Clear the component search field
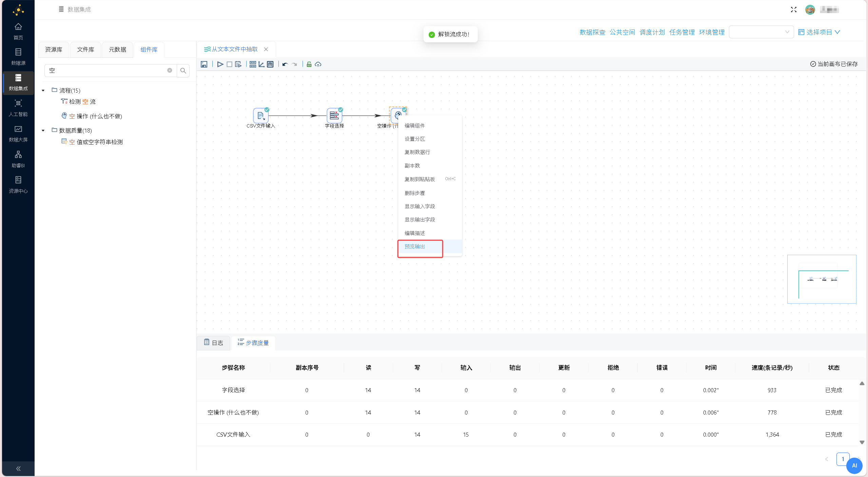Screen dimensions: 868x477 tap(170, 70)
